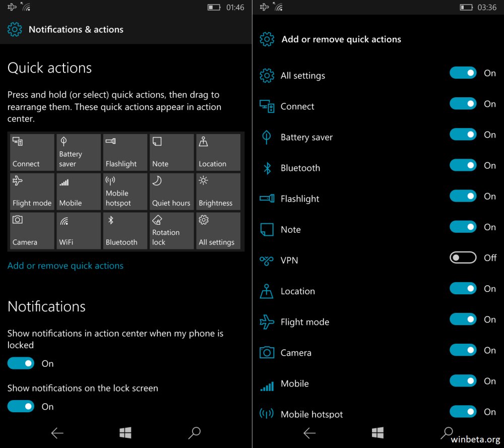Tap the Quiet hours tile
Viewport: 504px width, 448px height.
(171, 191)
